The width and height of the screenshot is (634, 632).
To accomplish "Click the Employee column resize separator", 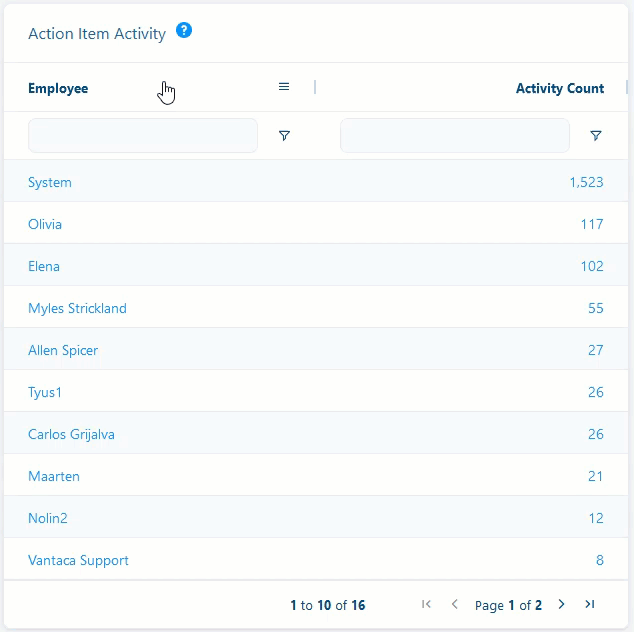I will click(x=315, y=87).
